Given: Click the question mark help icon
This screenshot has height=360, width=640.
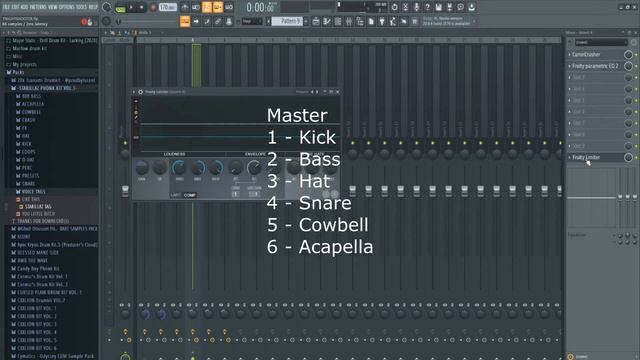Looking at the screenshot, I should click(427, 7).
